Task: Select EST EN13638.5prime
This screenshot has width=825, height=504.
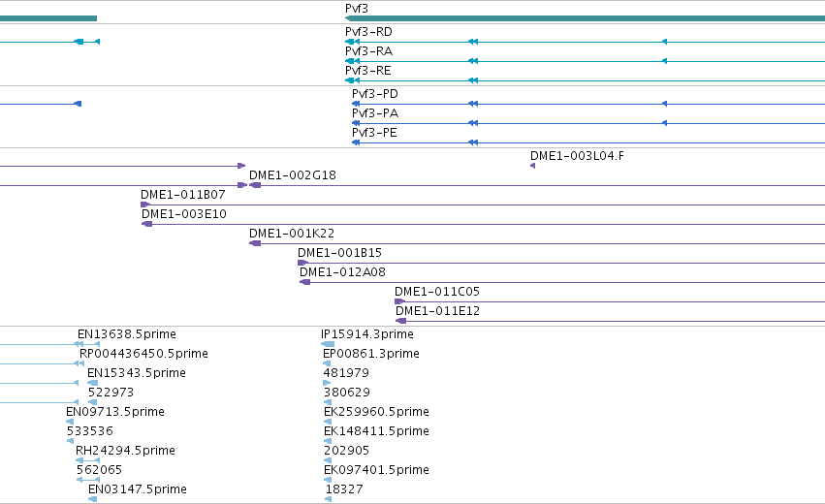Action: 126,334
